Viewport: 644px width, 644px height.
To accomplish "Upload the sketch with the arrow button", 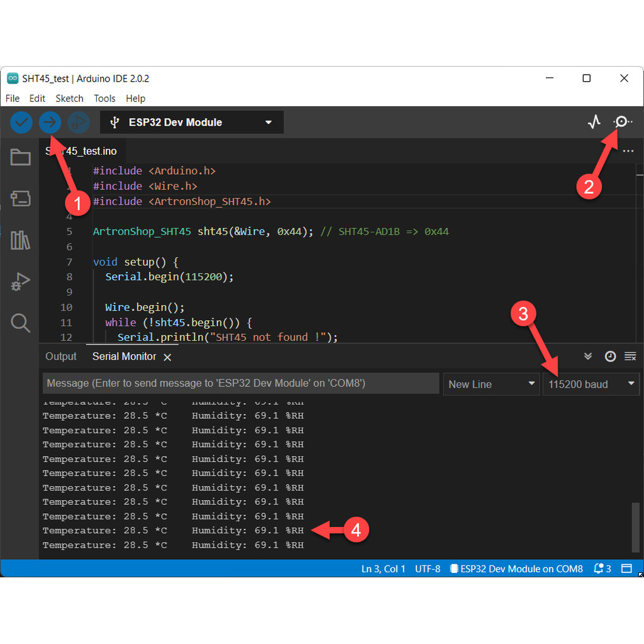I will (x=50, y=123).
